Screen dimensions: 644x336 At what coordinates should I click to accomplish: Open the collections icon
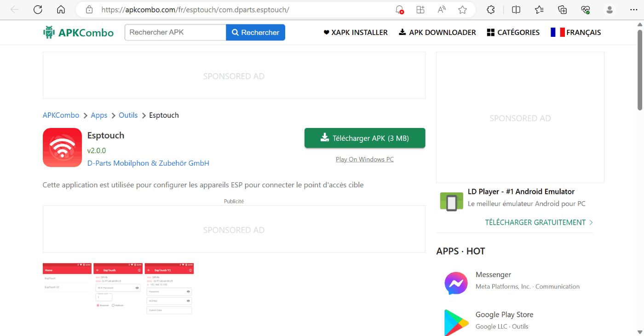562,10
